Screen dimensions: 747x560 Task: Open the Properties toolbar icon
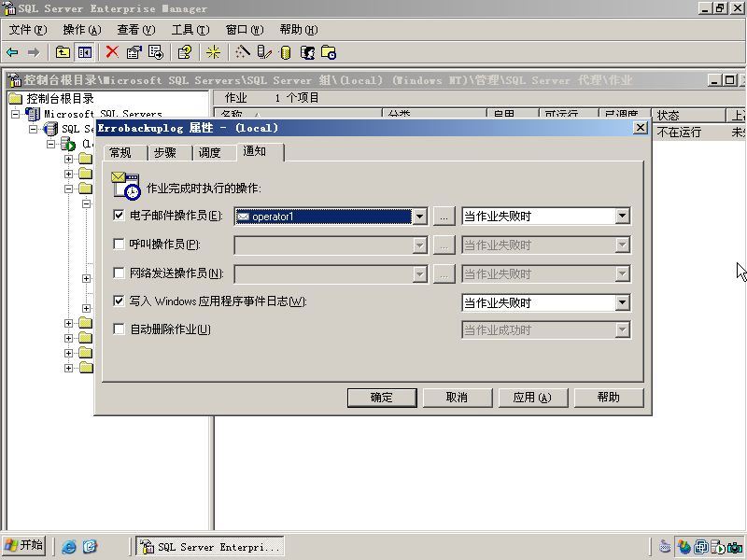point(134,52)
